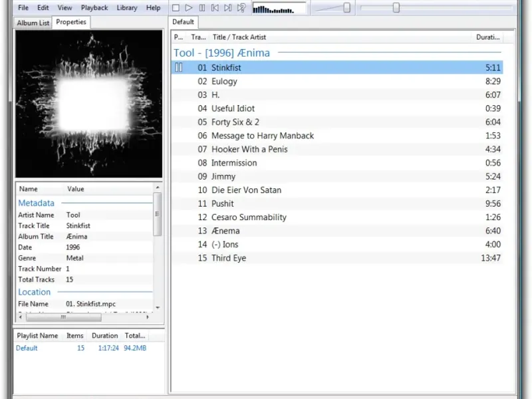Click the Location section header
Viewport: 532px width, 399px height.
coord(35,292)
